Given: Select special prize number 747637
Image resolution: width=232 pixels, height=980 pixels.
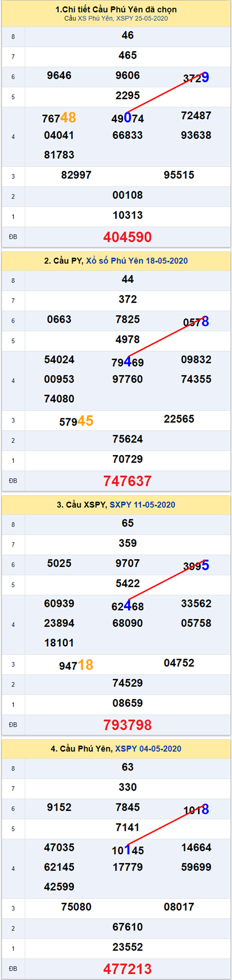Looking at the screenshot, I should tap(128, 481).
